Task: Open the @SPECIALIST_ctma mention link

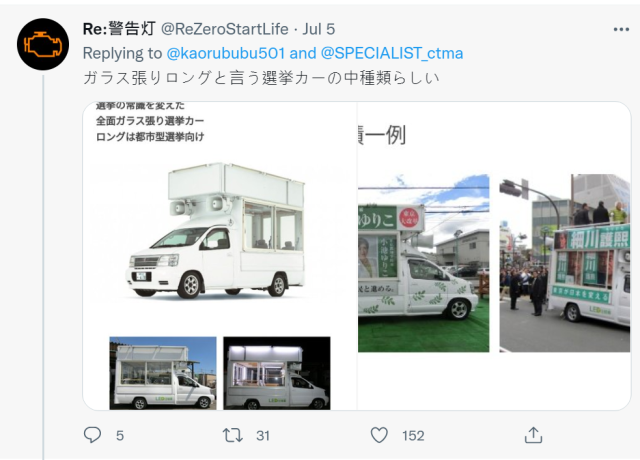Action: (392, 53)
